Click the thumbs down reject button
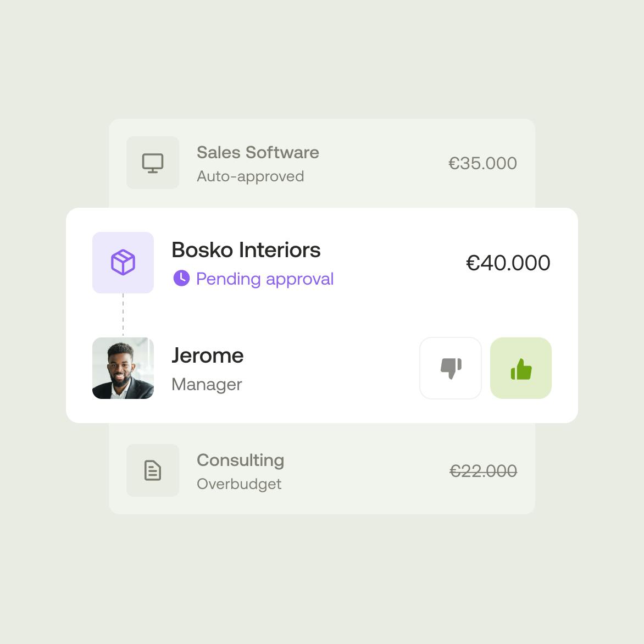 click(x=451, y=368)
